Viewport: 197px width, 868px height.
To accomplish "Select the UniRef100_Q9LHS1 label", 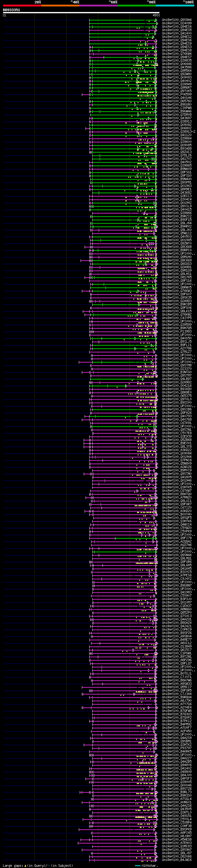I will 177,274.
